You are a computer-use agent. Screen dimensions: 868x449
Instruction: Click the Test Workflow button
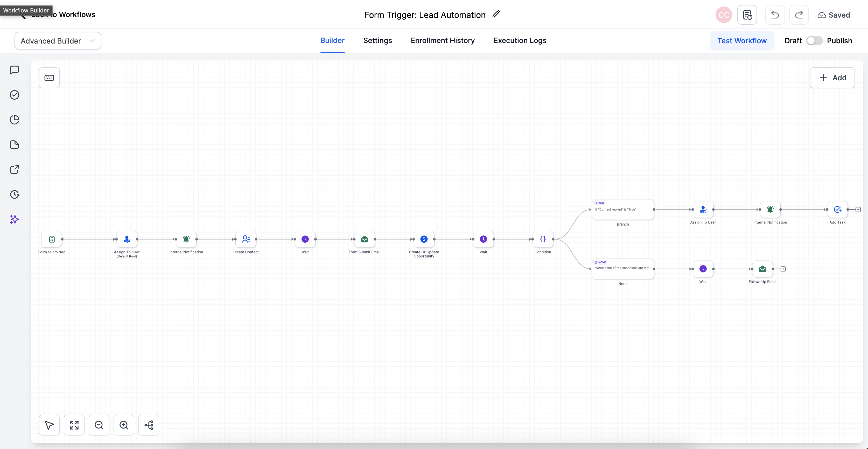point(742,41)
